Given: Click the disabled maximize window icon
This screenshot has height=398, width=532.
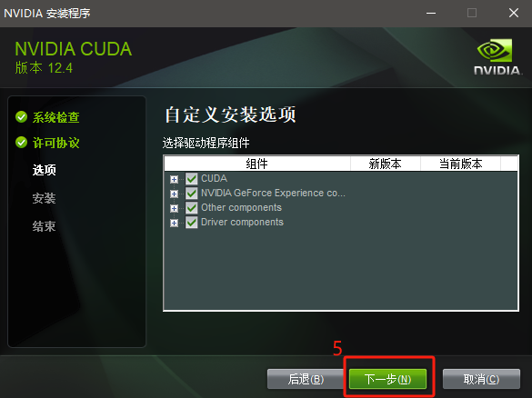Looking at the screenshot, I should click(x=472, y=13).
